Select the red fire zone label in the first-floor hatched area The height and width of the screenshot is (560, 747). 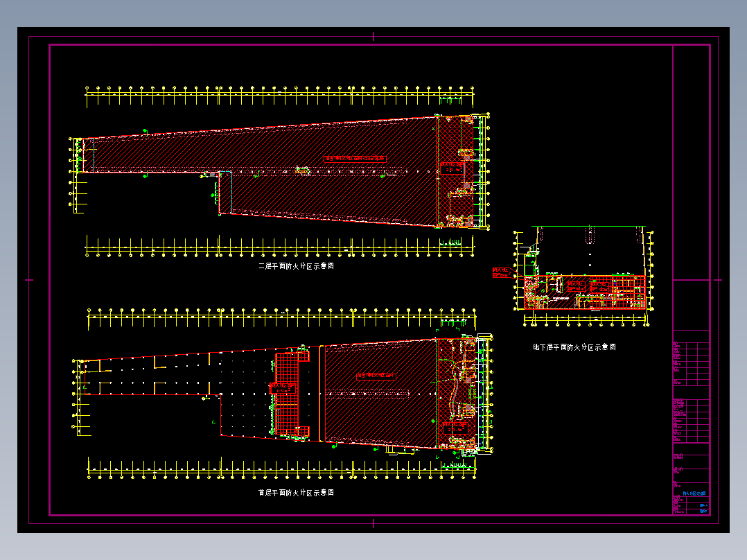[x=376, y=376]
